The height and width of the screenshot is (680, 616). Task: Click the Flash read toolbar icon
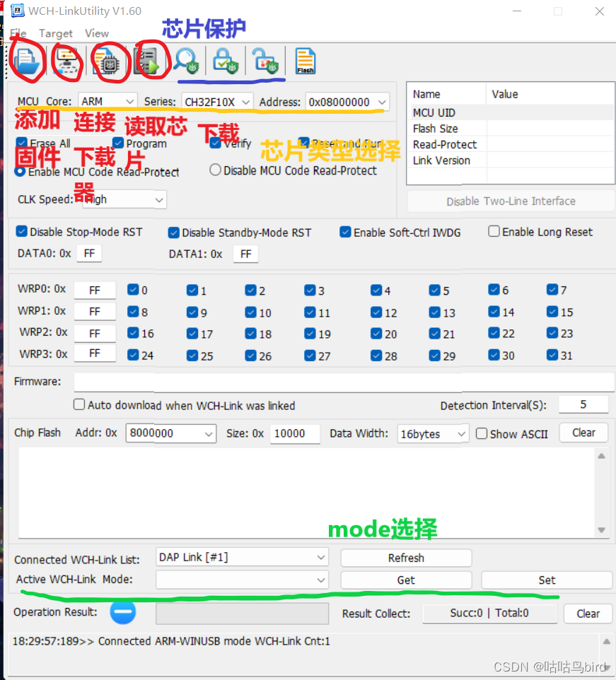tap(306, 61)
